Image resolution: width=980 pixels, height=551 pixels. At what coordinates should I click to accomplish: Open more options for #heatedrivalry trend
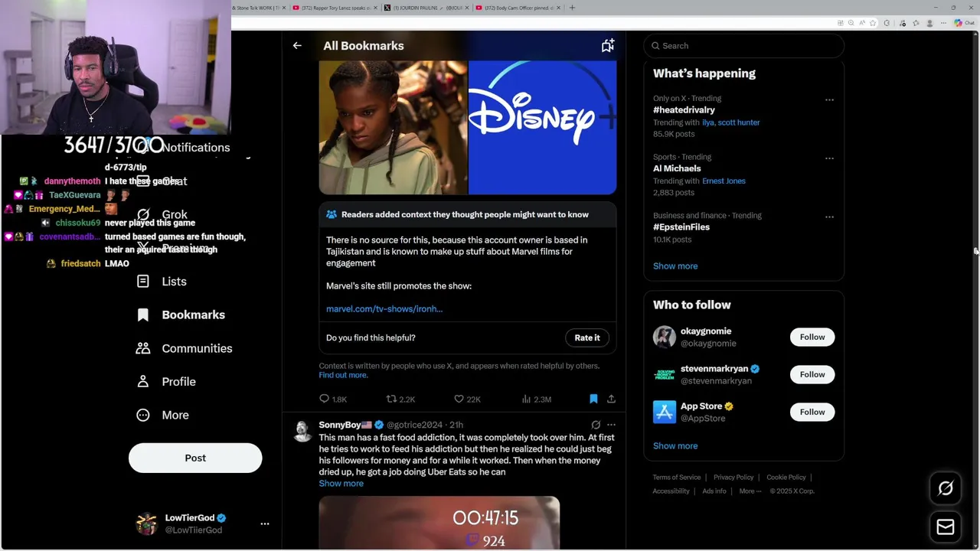pos(829,99)
